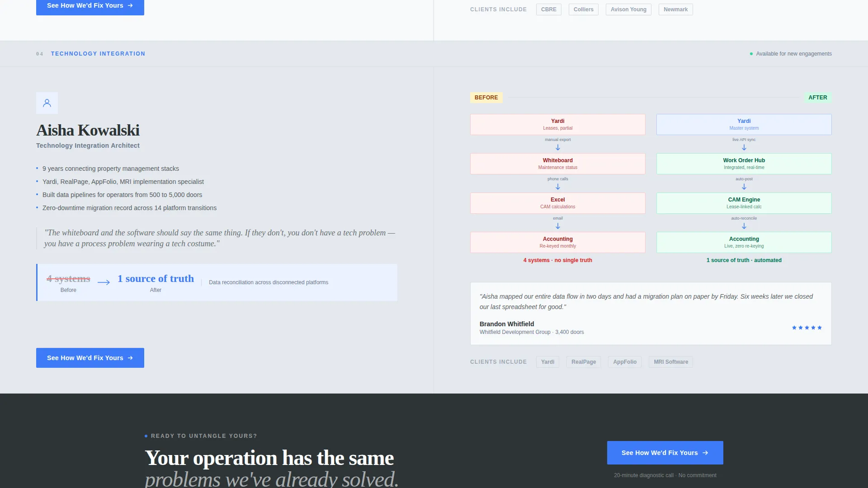Screen dimensions: 868x488
Task: Select the Yardi client tag
Action: point(547,362)
